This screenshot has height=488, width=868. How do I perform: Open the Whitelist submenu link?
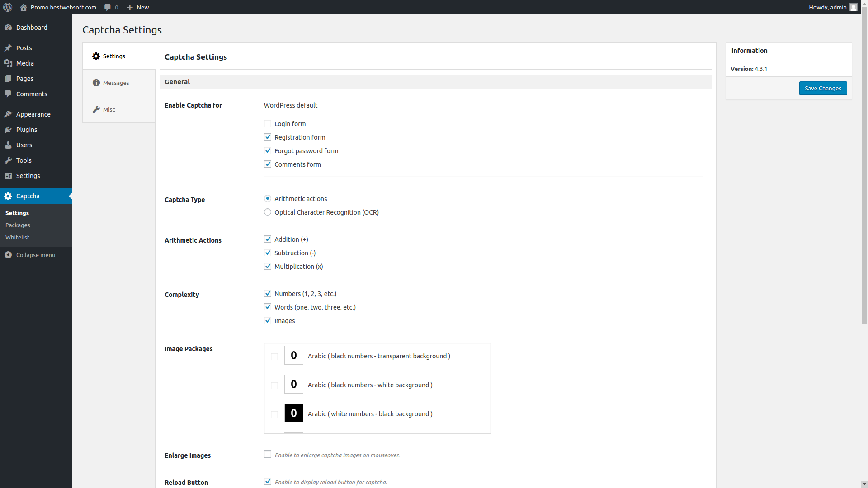coord(17,237)
